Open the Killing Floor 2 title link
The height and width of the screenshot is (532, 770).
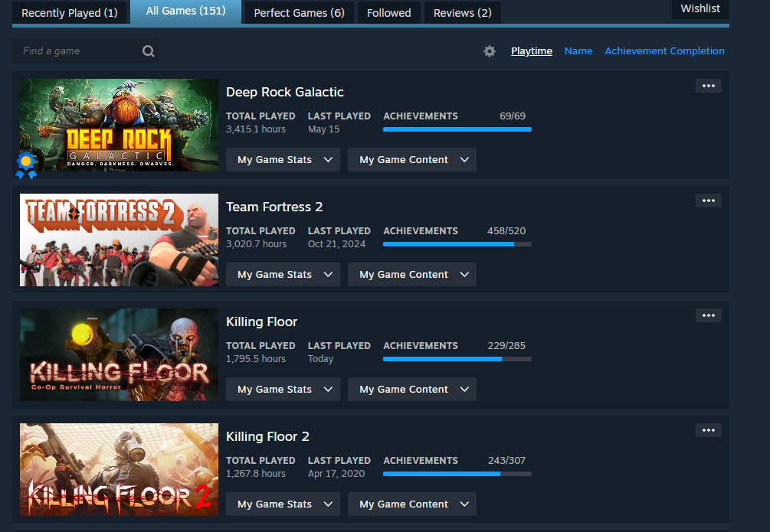coord(267,437)
